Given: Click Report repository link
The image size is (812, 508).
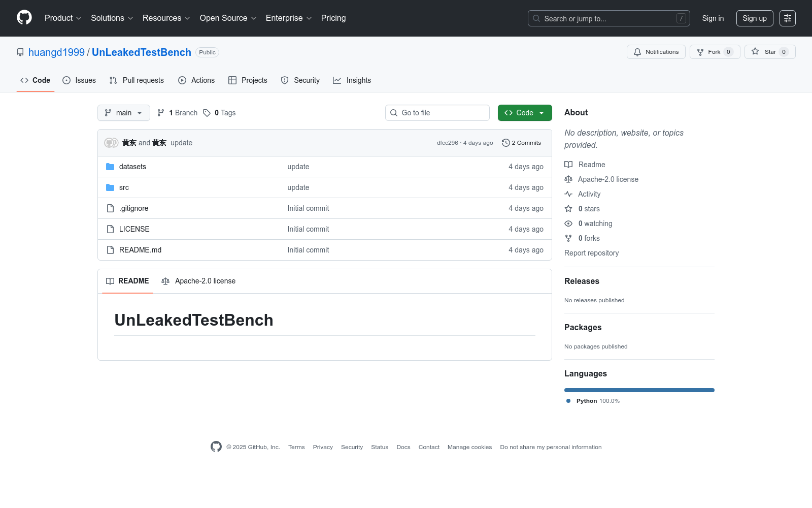Looking at the screenshot, I should click(591, 253).
